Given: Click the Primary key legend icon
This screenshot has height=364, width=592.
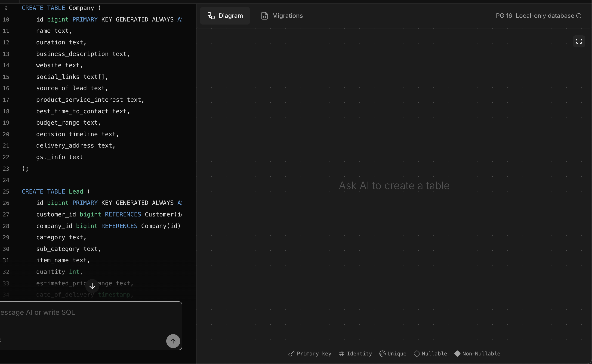Looking at the screenshot, I should (291, 354).
